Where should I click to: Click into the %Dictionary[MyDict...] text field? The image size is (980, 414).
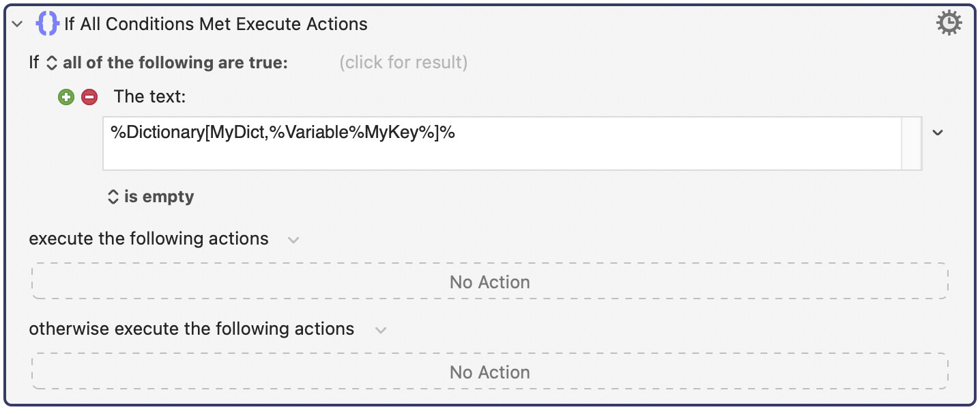click(502, 143)
